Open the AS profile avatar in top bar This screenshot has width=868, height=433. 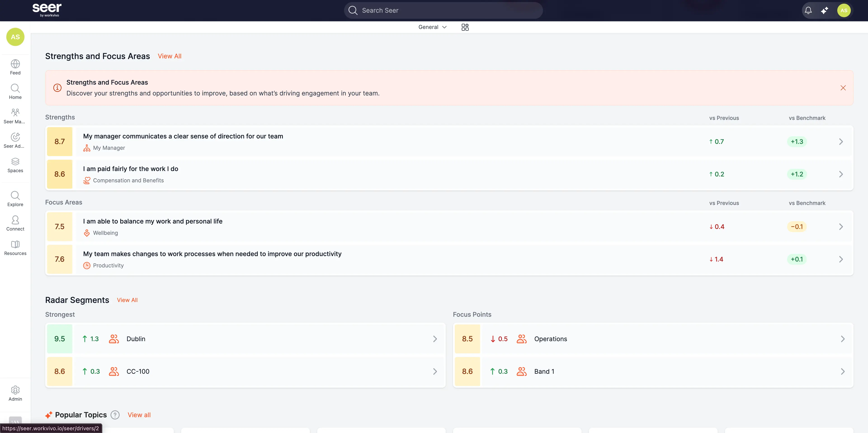coord(844,10)
